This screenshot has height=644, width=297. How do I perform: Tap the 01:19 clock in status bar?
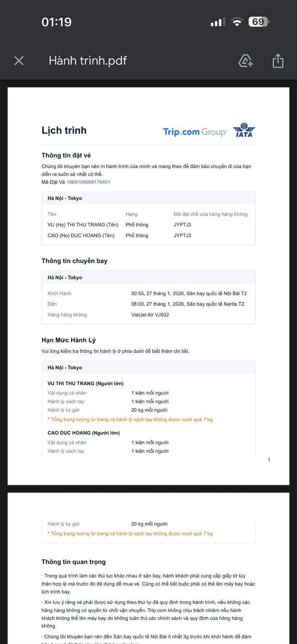[56, 22]
